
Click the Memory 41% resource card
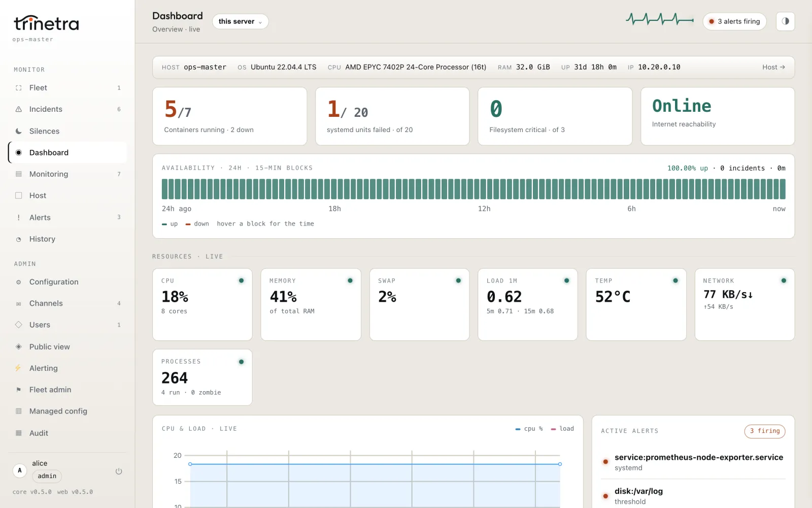click(311, 304)
